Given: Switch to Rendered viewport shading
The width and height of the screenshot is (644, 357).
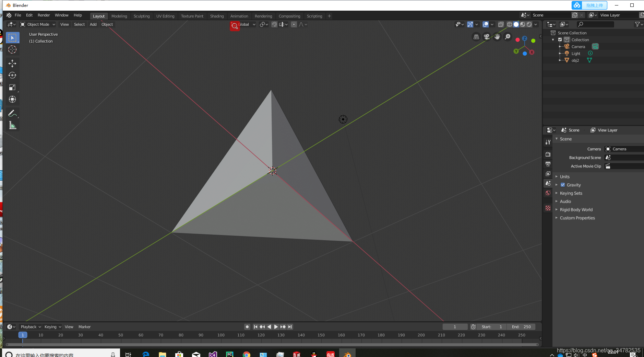Looking at the screenshot, I should point(529,24).
